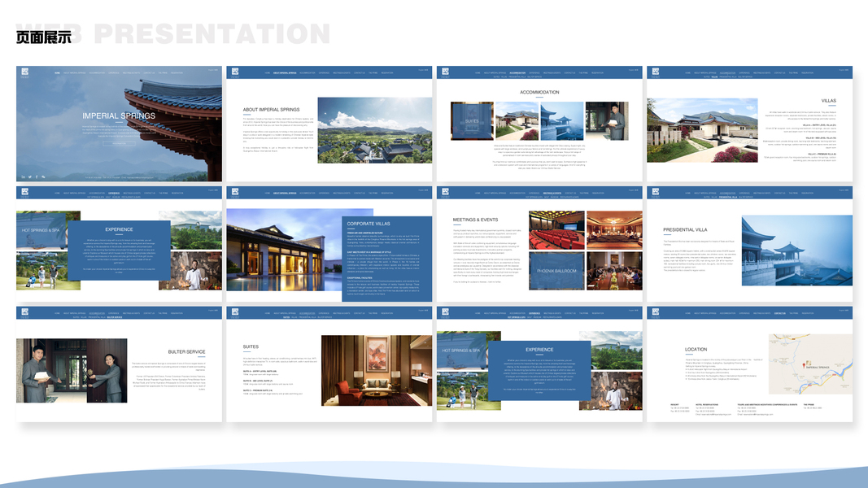
Task: Click the butler photo on the Accommodation page
Action: [607, 120]
